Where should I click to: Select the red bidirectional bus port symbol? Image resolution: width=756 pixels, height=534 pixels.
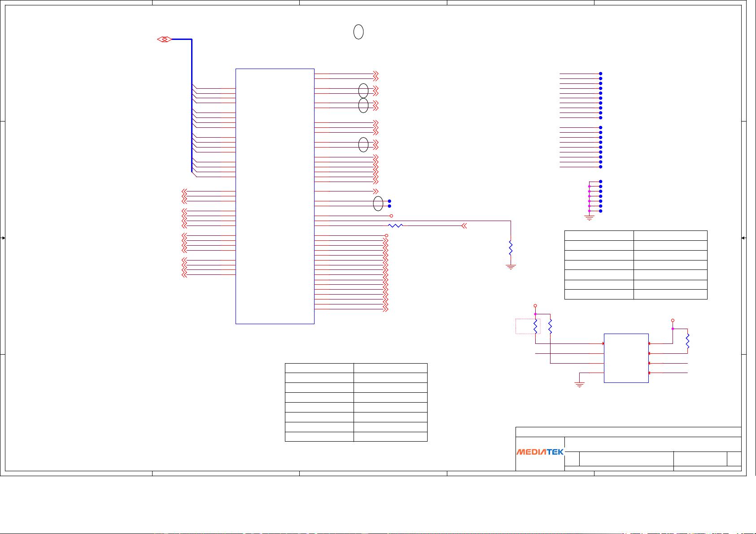tap(165, 39)
